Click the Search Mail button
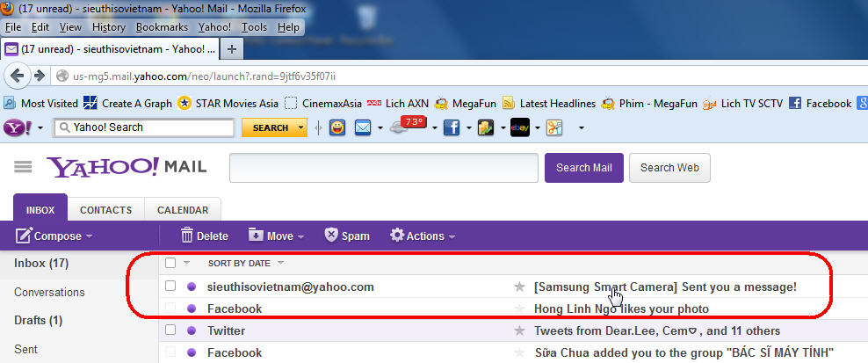 tap(584, 168)
